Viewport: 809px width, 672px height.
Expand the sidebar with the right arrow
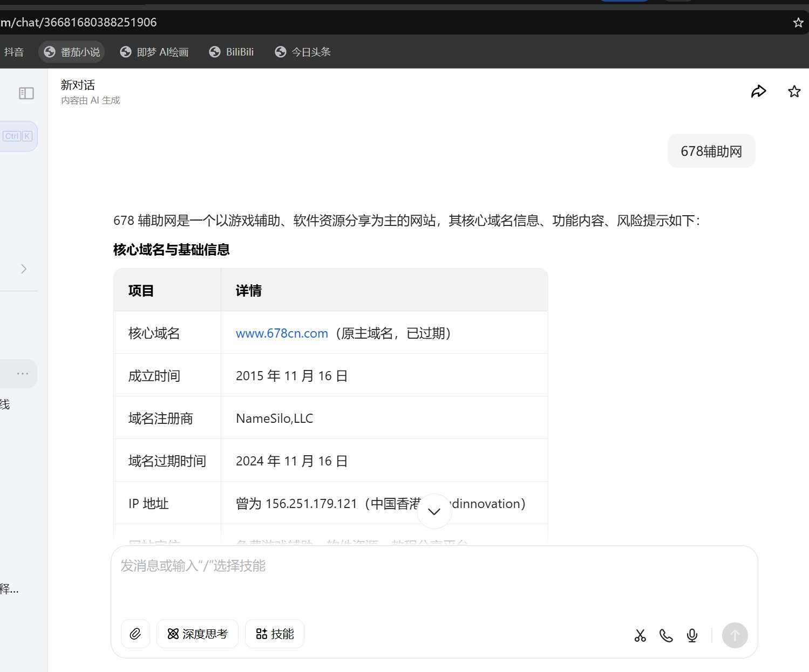(x=23, y=269)
